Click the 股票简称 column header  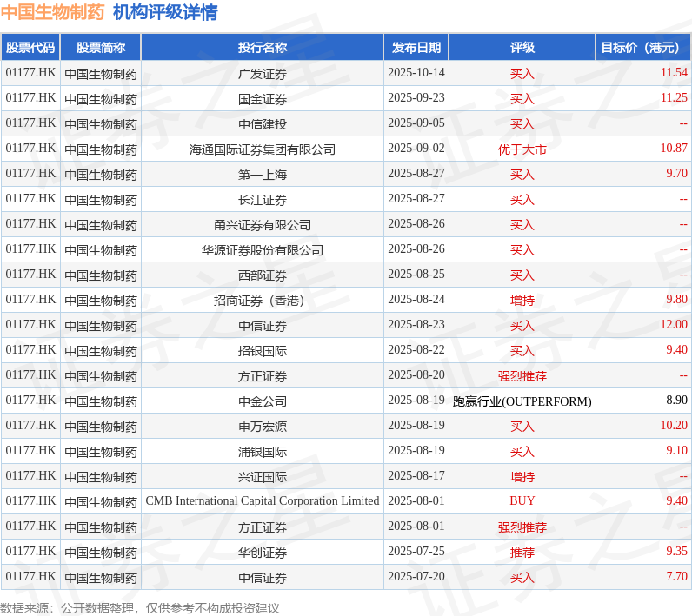(x=101, y=47)
